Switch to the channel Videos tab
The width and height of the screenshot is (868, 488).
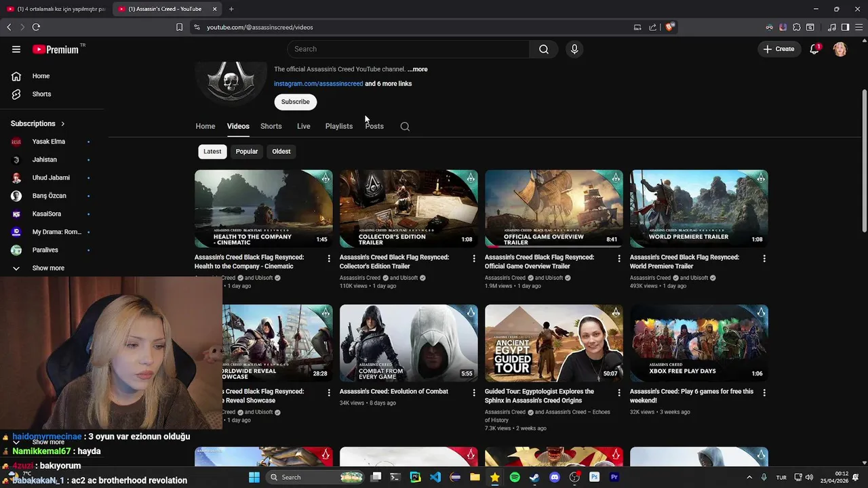(238, 126)
